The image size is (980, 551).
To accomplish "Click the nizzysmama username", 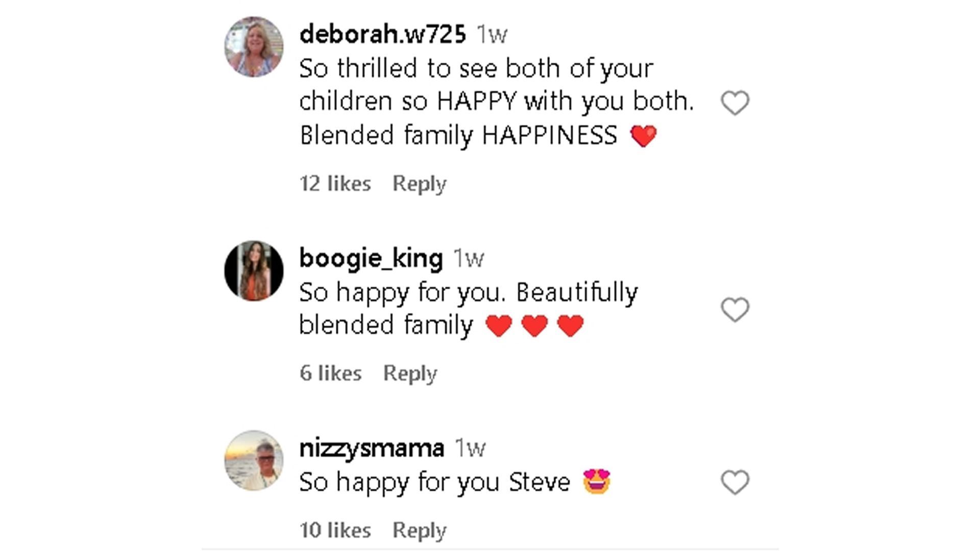I will pos(372,448).
